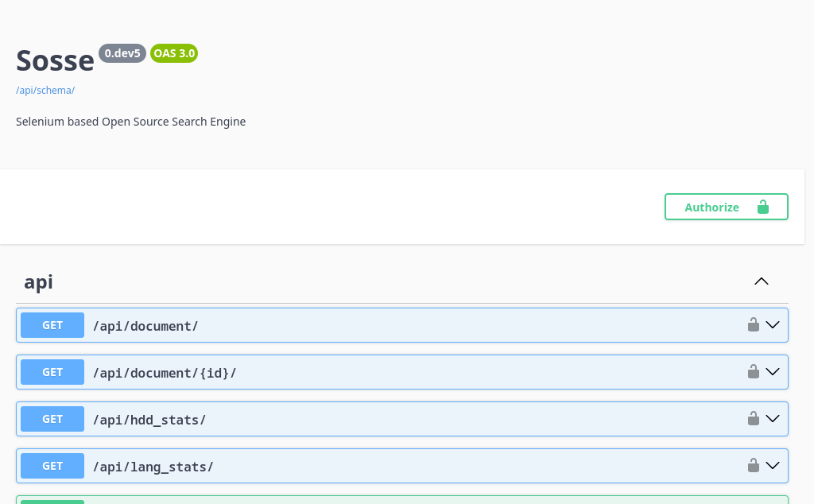Click the /api/hdd_stats/ path text

(x=149, y=420)
